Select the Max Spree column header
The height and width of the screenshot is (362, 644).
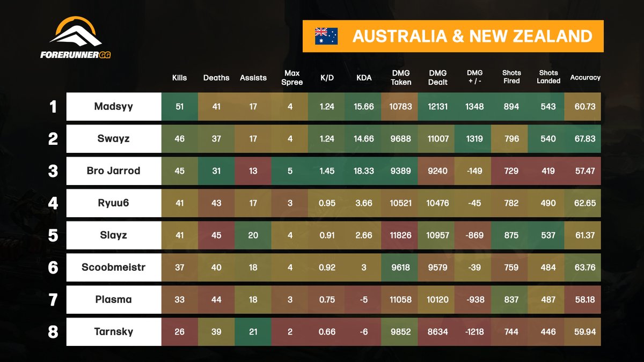point(291,76)
